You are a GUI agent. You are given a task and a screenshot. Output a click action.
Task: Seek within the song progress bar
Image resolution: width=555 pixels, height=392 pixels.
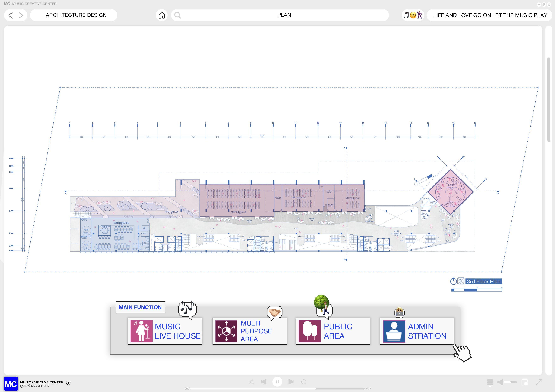click(277, 389)
